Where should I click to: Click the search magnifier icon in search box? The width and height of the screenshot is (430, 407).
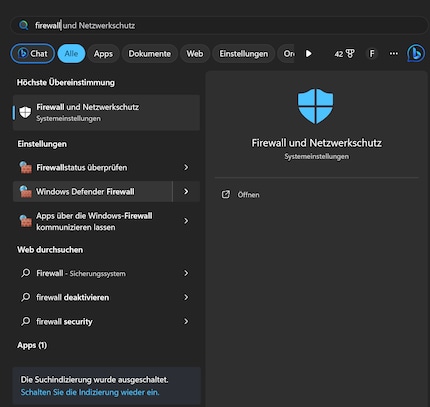click(24, 25)
